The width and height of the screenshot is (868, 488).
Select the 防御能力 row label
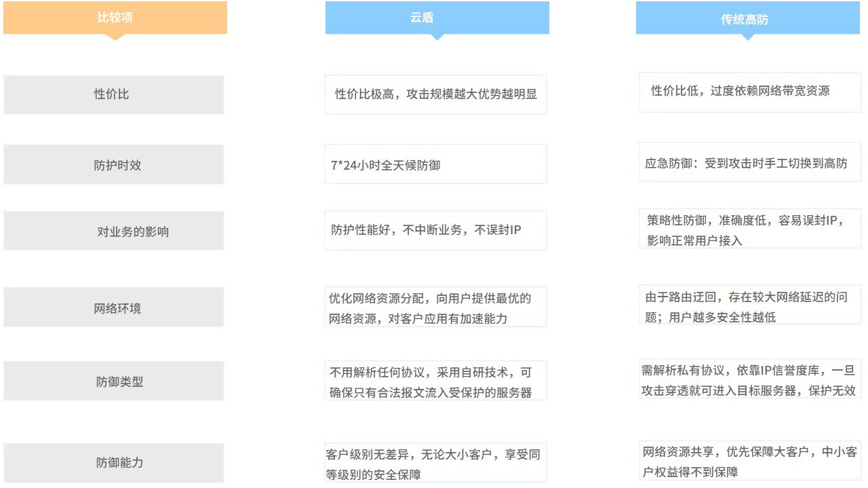click(x=113, y=462)
